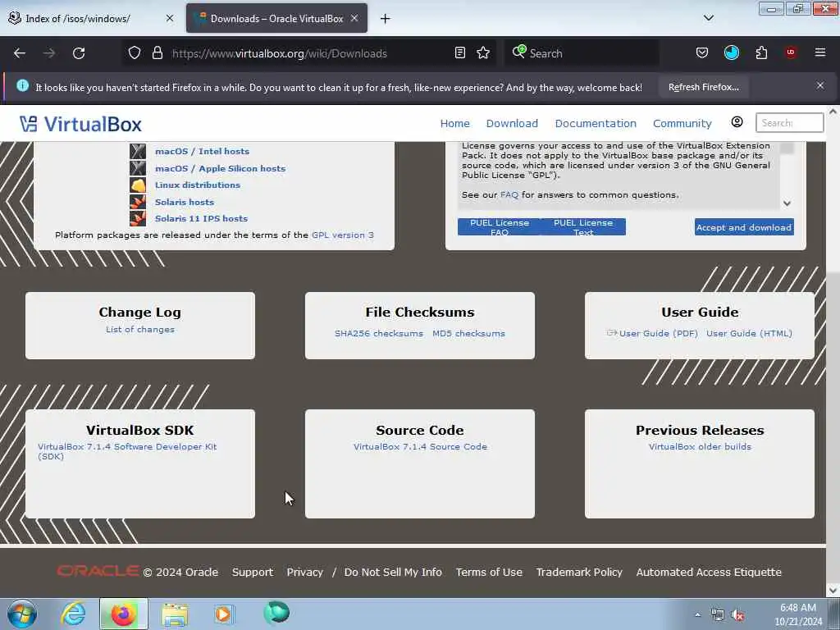Open Download in the site navigation

pos(512,123)
